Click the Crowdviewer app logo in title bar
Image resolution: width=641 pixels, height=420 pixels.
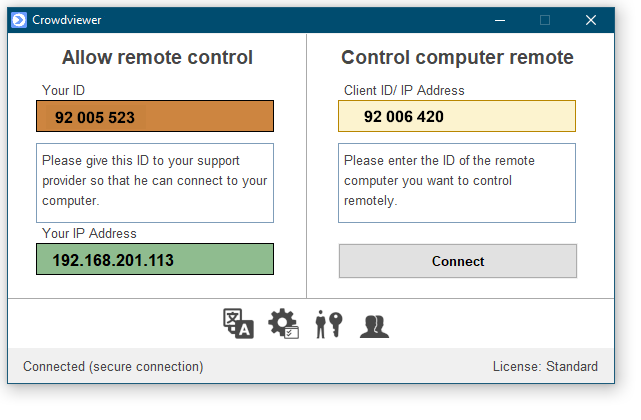point(19,19)
